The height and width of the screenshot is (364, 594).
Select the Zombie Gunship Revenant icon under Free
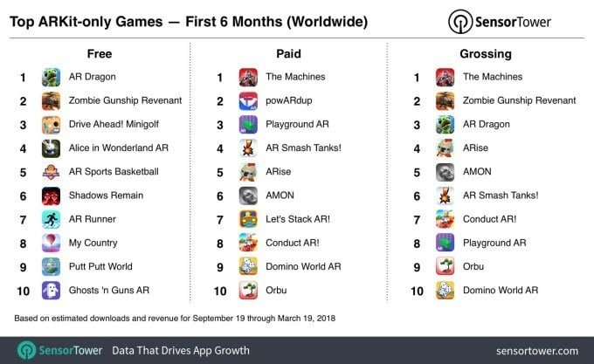point(51,101)
